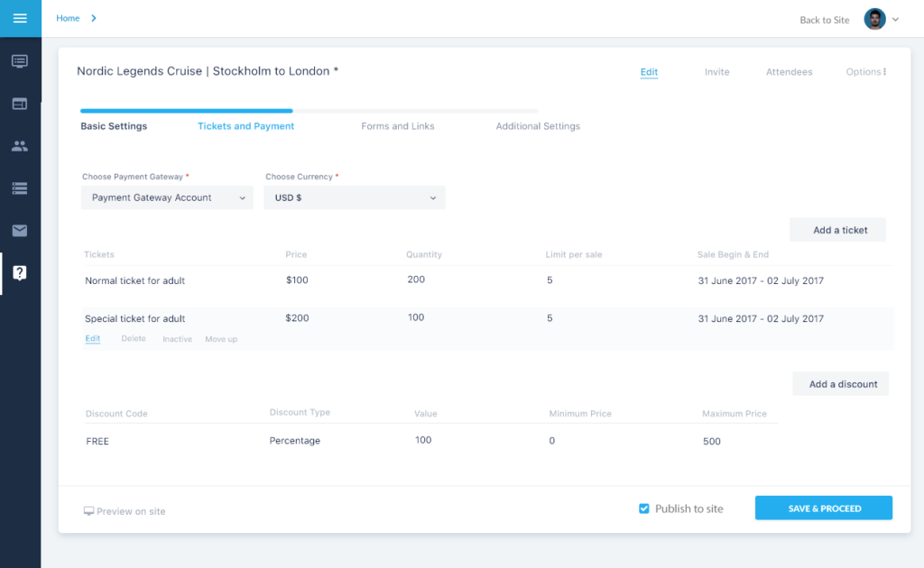The image size is (924, 568).
Task: Click the monitor icon in sidebar
Action: (x=20, y=61)
